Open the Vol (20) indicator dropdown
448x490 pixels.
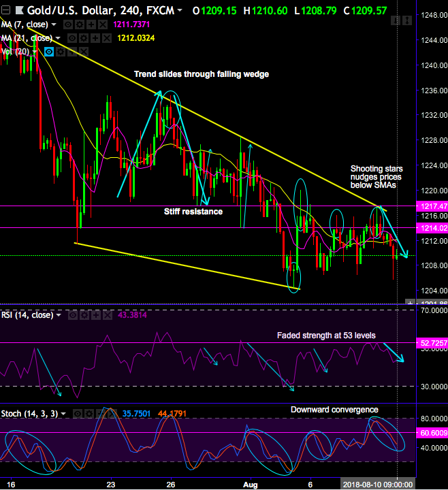point(35,52)
